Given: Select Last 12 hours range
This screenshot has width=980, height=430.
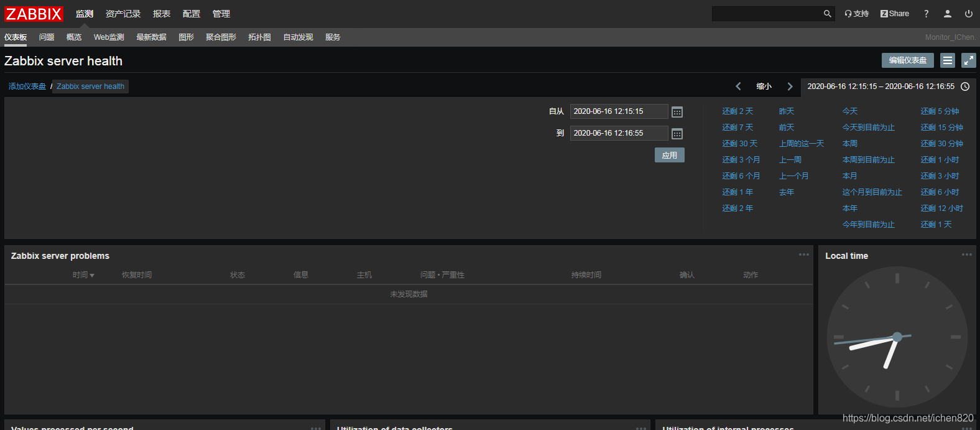Looking at the screenshot, I should [x=942, y=208].
